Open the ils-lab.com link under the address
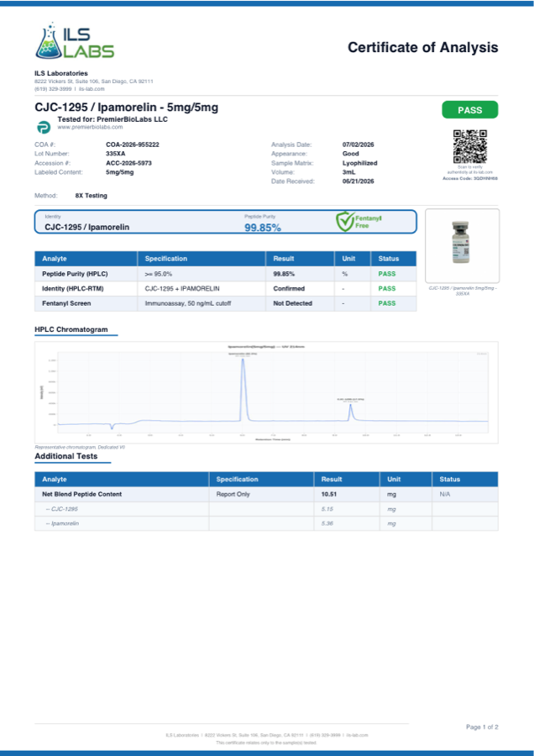The image size is (534, 756). (x=92, y=89)
